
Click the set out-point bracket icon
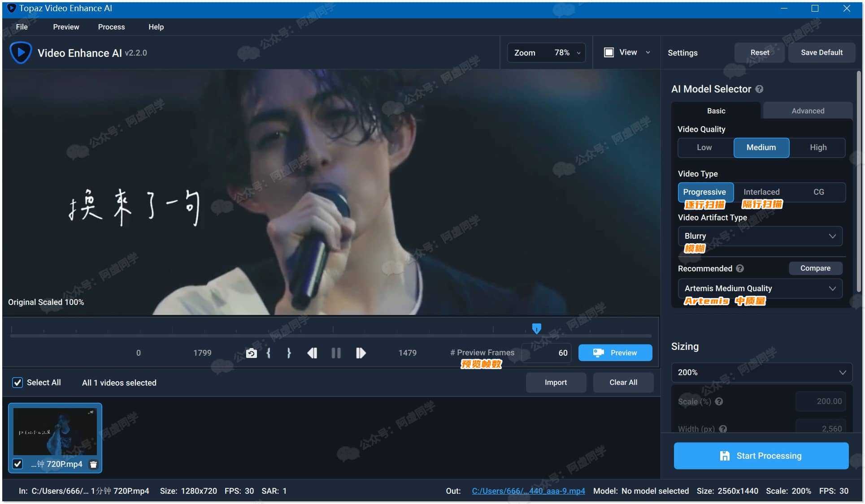coord(287,353)
